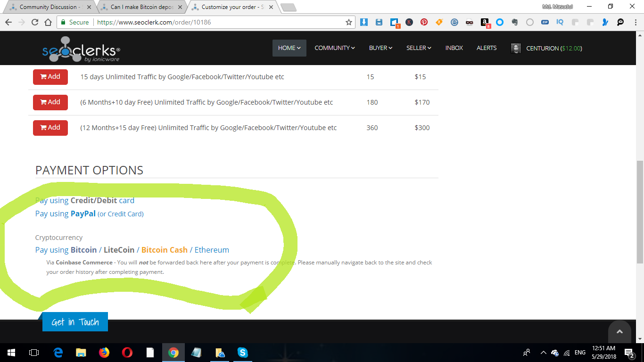Viewport: 644px width, 362px height.
Task: Open Task View on the taskbar
Action: pos(34,353)
